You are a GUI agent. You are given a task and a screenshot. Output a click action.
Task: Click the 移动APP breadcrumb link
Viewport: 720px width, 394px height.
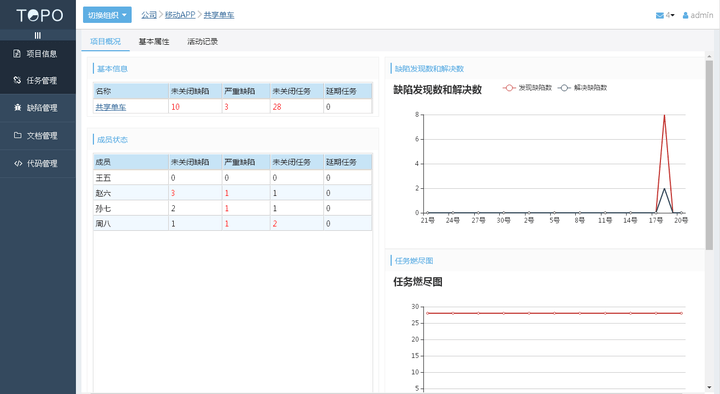[x=180, y=15]
